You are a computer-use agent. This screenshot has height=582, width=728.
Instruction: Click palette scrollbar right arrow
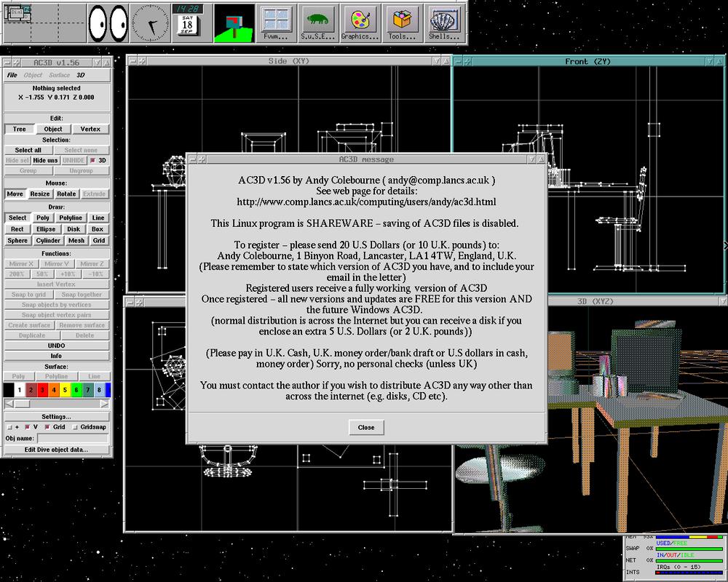coord(104,404)
